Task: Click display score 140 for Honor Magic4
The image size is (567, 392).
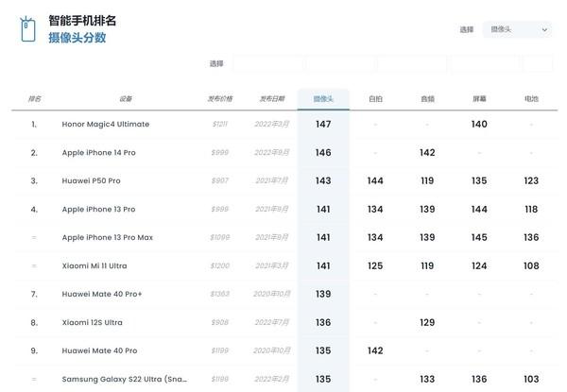Action: point(479,125)
